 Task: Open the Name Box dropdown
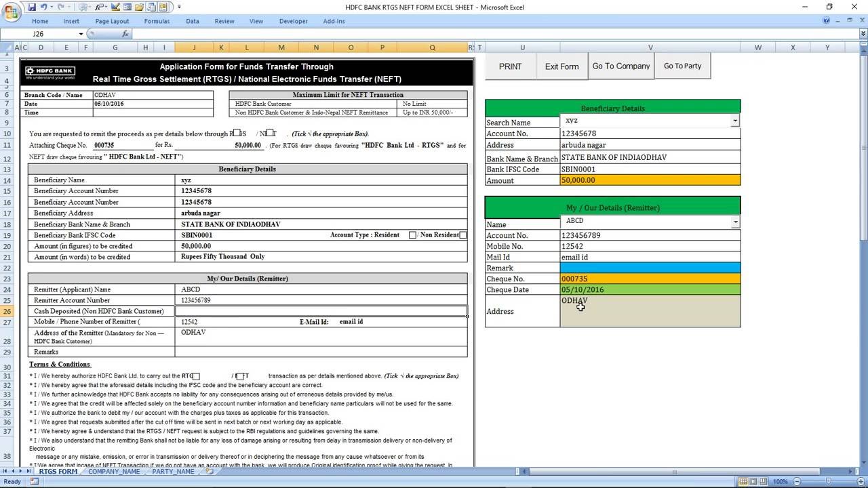click(x=81, y=34)
